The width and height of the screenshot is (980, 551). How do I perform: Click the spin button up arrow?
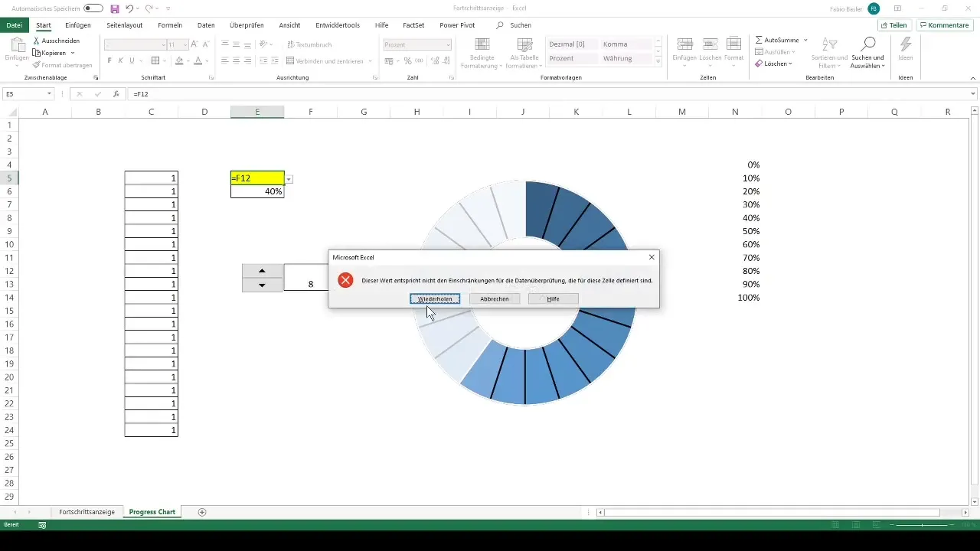tap(262, 270)
